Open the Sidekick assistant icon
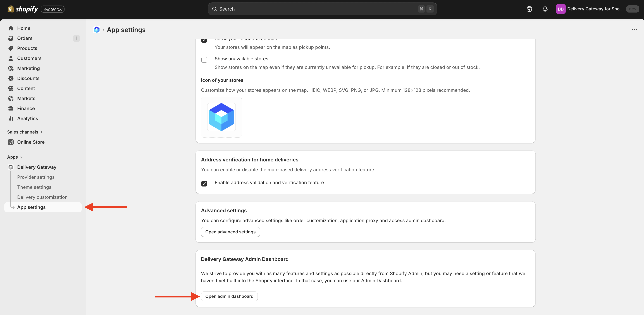644x315 pixels. [529, 9]
